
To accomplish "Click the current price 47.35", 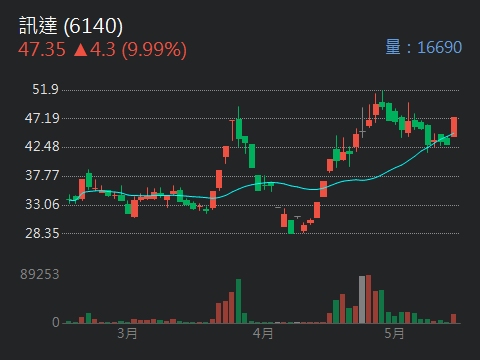I will pos(42,50).
